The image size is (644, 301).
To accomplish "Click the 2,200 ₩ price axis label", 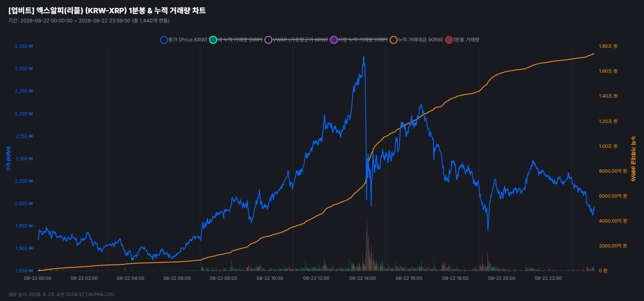I will [x=24, y=114].
